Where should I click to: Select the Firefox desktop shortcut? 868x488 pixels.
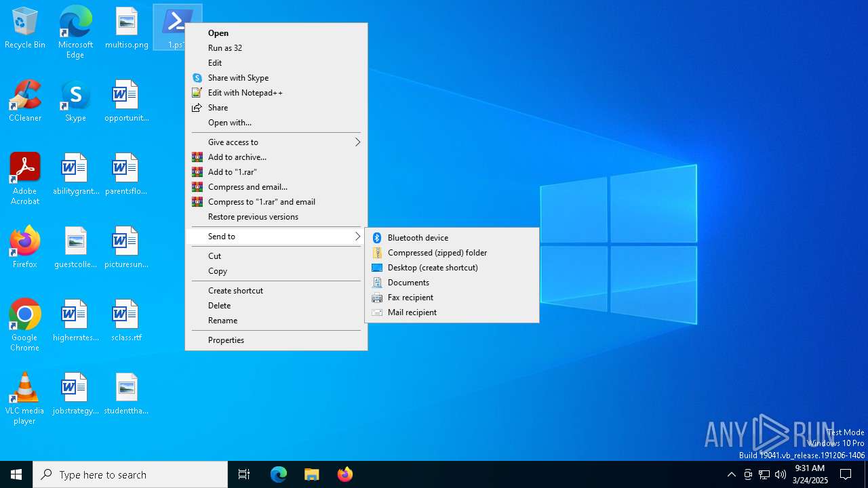[x=25, y=248]
